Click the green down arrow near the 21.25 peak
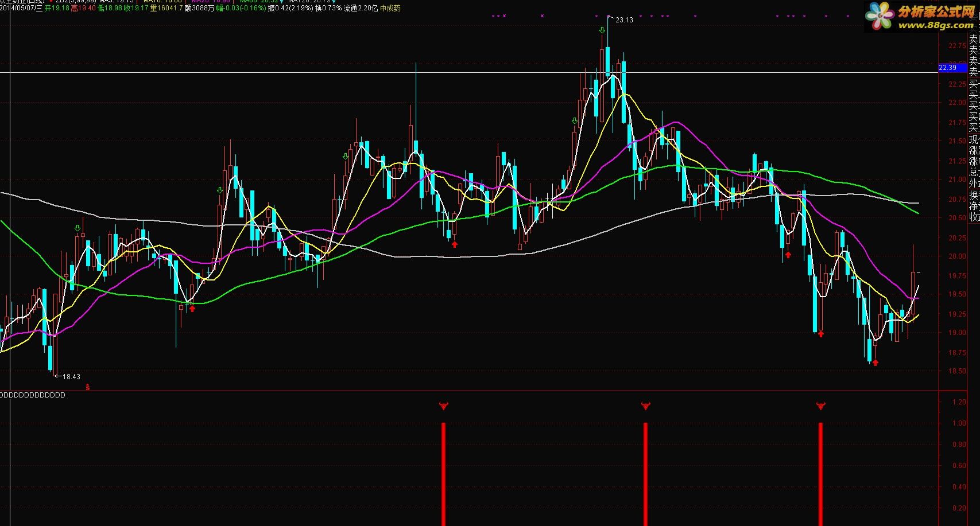 346,156
